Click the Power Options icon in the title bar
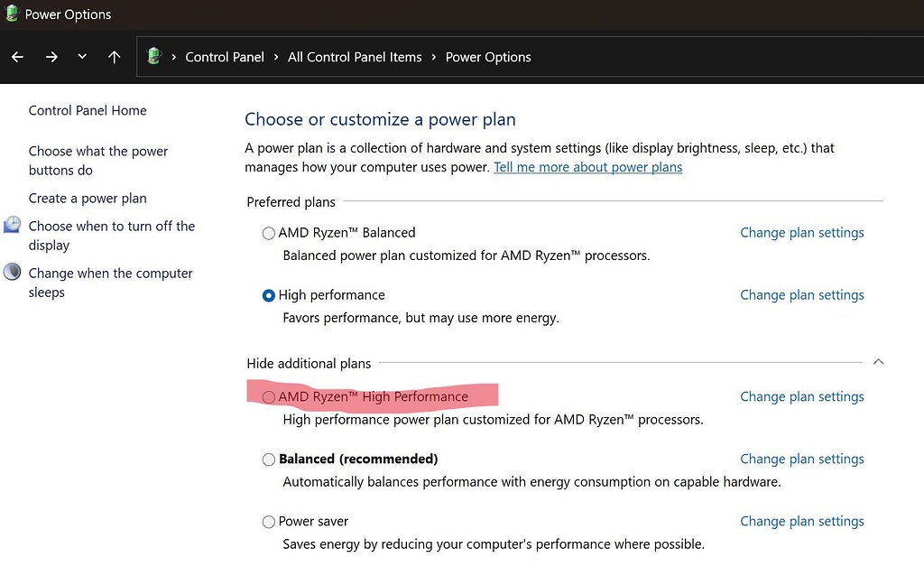This screenshot has width=924, height=576. tap(13, 14)
